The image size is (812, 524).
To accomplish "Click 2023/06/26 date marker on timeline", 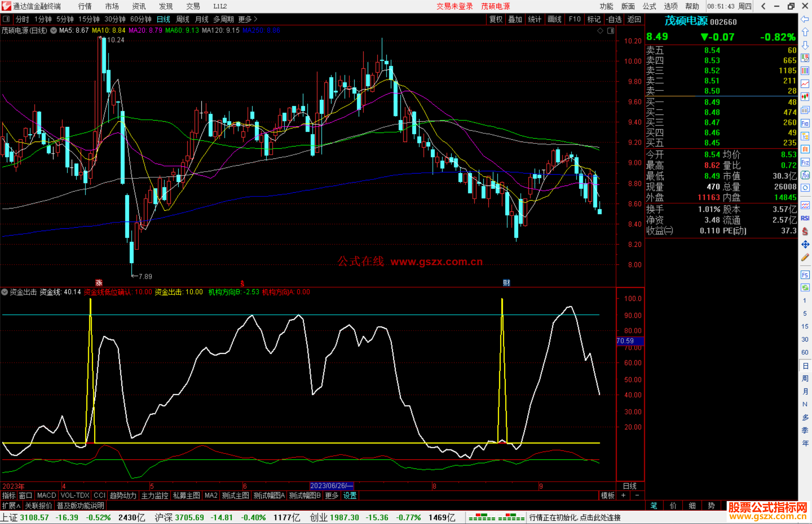I will [331, 486].
